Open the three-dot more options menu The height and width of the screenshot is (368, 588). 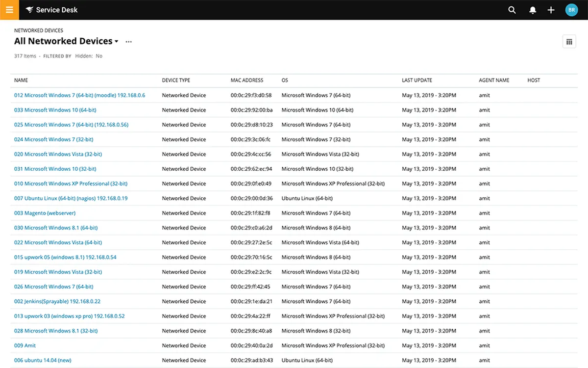pos(128,42)
